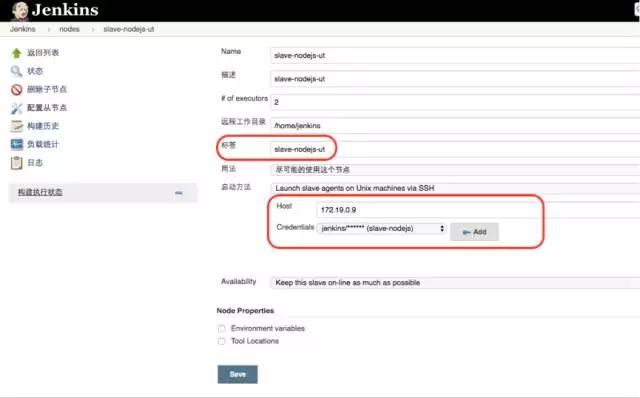Open the 日志 sidebar link
The width and height of the screenshot is (640, 398).
click(35, 162)
